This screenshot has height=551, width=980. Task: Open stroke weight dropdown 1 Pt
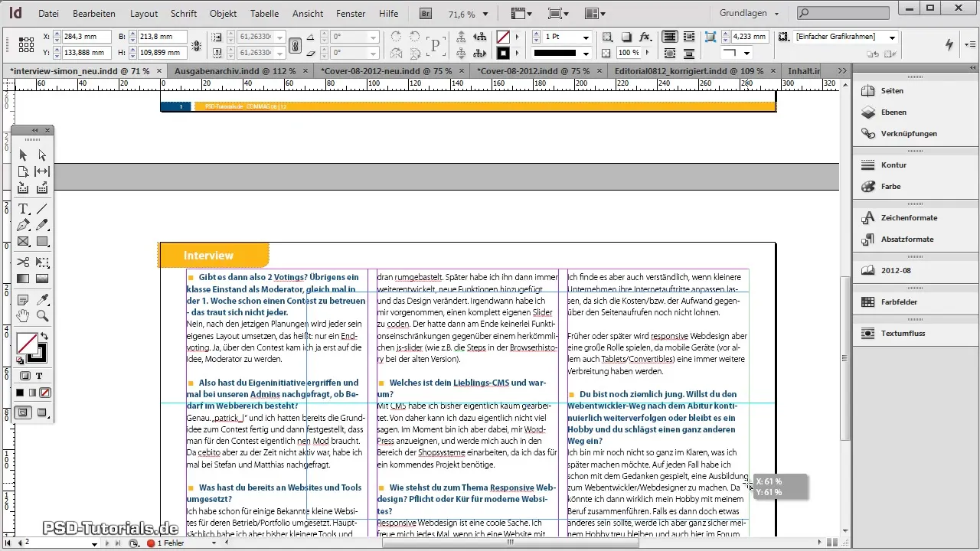tap(586, 37)
